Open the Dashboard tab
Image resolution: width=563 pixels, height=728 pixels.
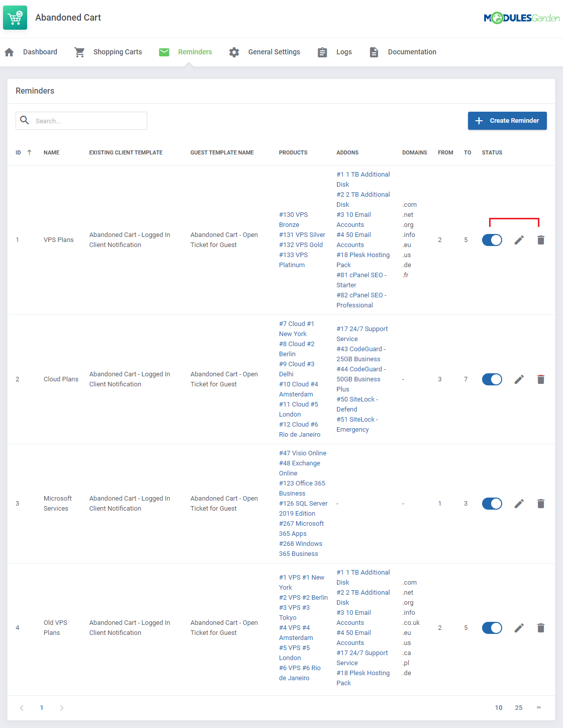click(x=31, y=52)
